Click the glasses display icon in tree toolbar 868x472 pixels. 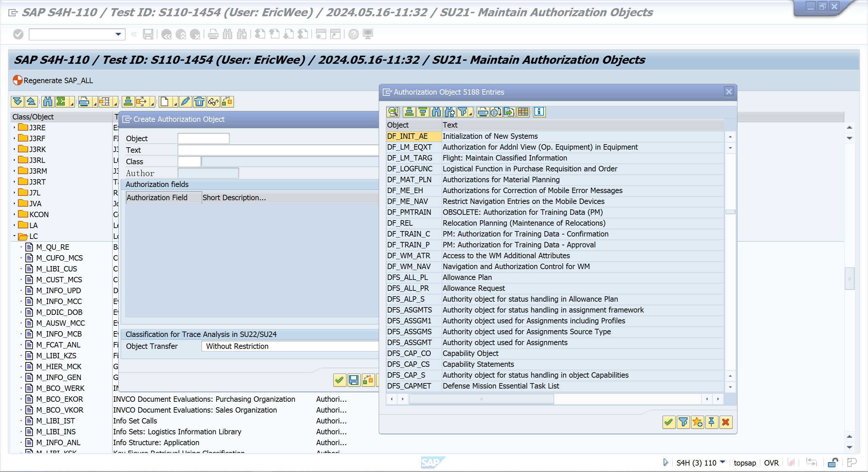tap(213, 101)
